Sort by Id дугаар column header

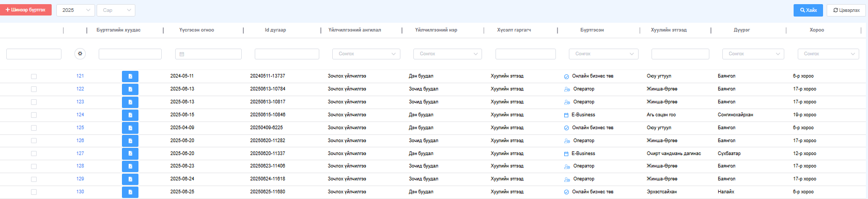point(275,30)
